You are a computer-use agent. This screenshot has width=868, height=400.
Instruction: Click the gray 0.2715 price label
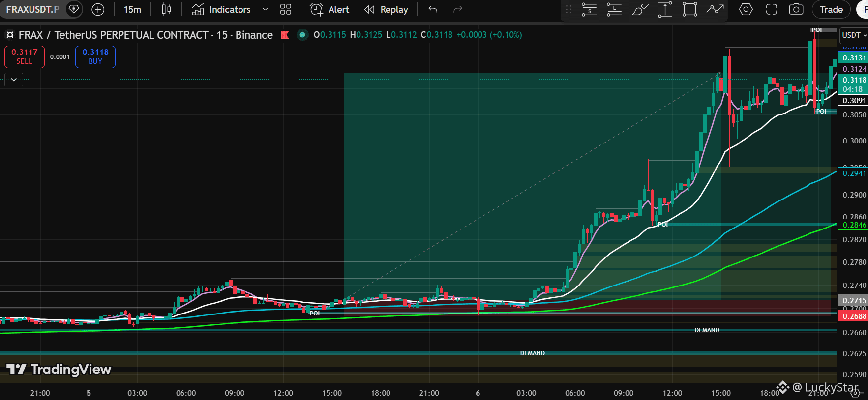(x=854, y=300)
